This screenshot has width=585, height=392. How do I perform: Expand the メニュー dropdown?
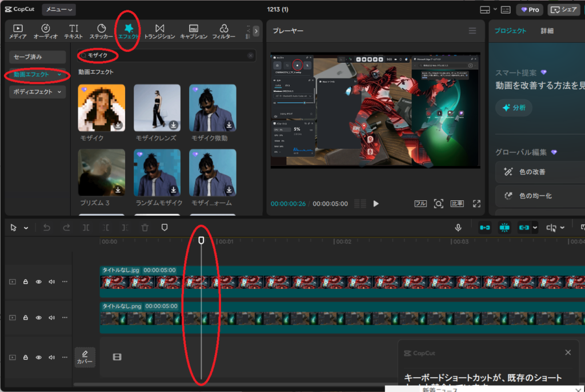tap(59, 10)
